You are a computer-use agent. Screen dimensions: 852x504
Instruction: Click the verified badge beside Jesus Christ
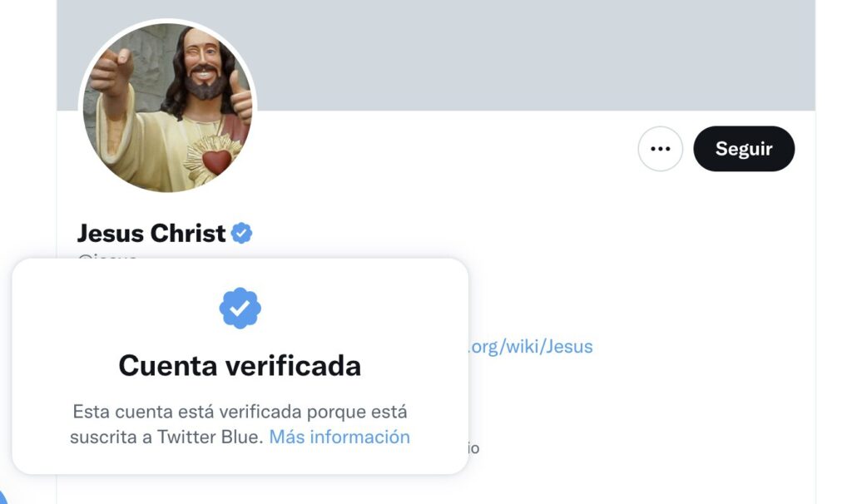point(241,234)
